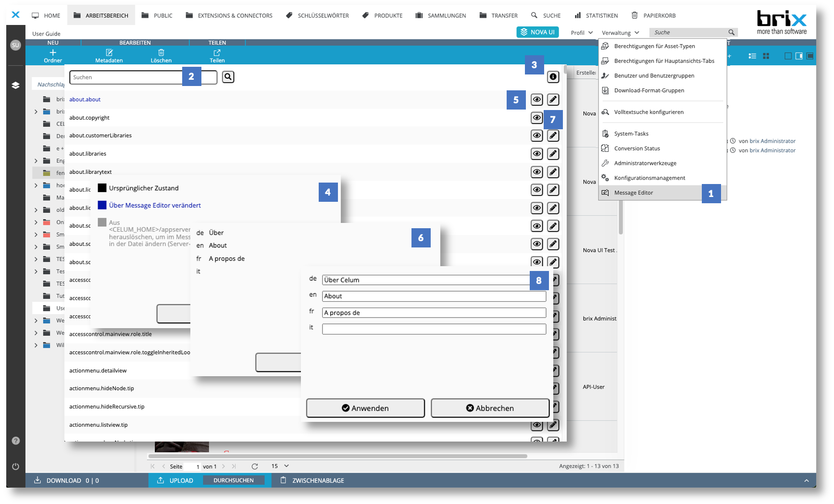Edit about.librarytext with its pencil icon
834x504 pixels.
(553, 172)
